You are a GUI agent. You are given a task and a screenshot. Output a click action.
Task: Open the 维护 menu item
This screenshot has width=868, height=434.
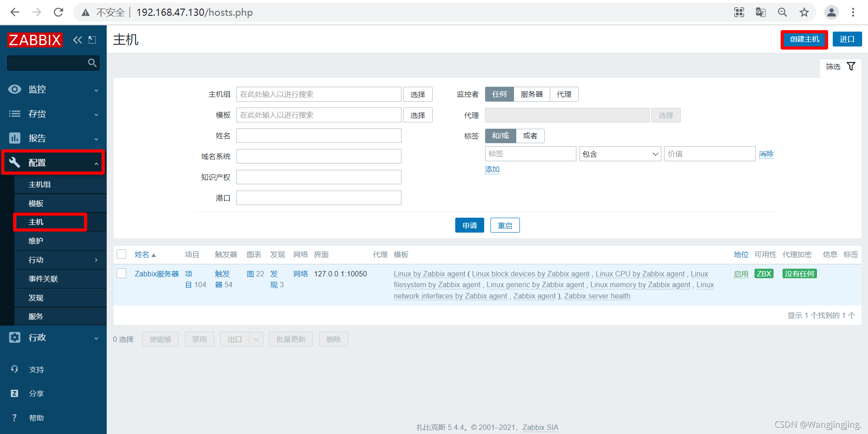[61, 241]
